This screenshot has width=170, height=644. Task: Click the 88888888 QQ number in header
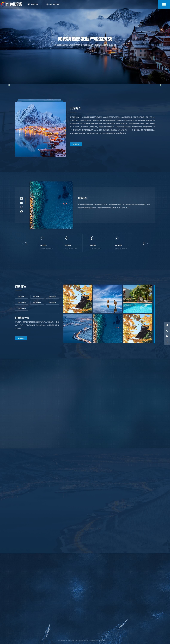[x=34, y=4]
